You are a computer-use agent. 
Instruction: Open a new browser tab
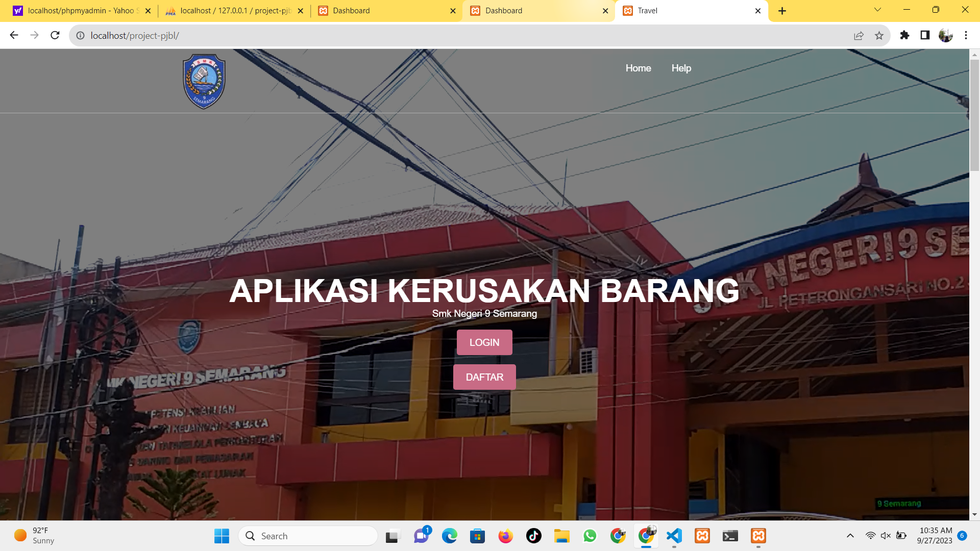click(782, 11)
